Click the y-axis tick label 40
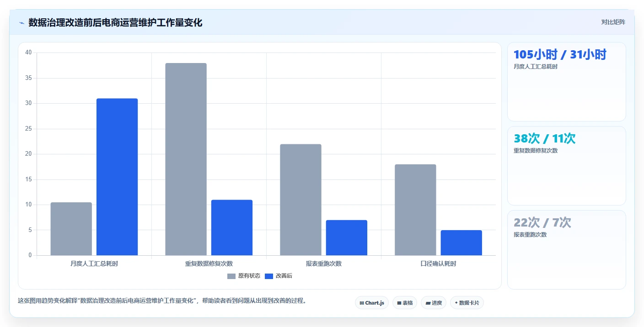 click(29, 53)
